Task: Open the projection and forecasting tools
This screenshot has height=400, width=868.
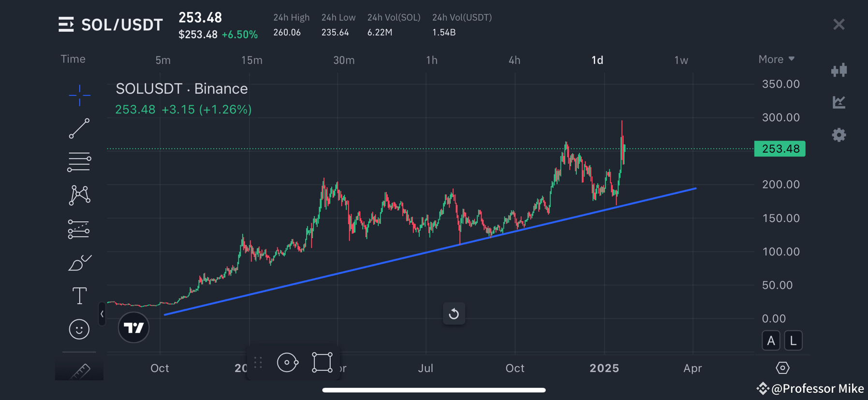Action: [x=79, y=229]
